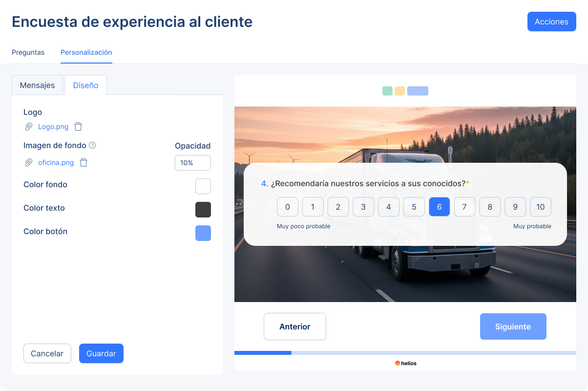Select the Diseño tab
588x391 pixels.
85,85
